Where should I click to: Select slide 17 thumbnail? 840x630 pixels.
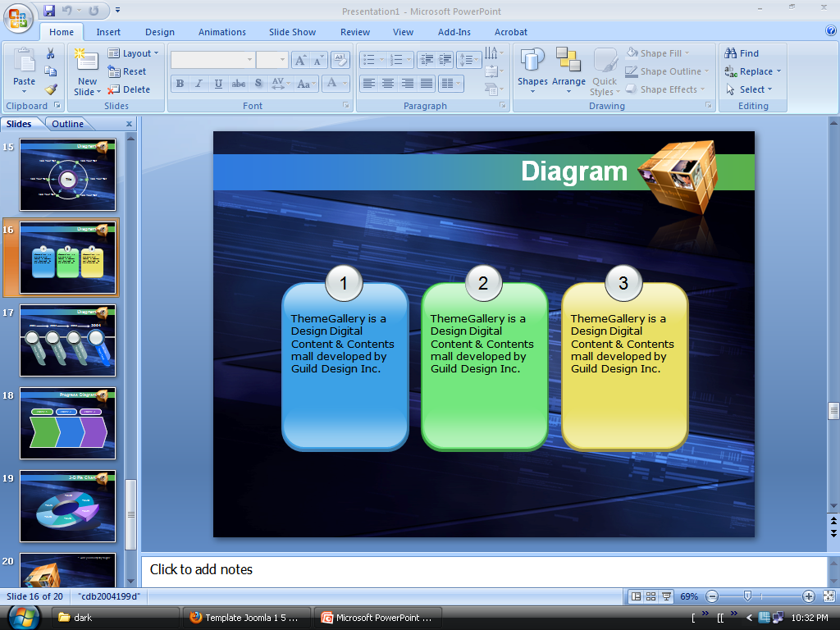tap(67, 340)
